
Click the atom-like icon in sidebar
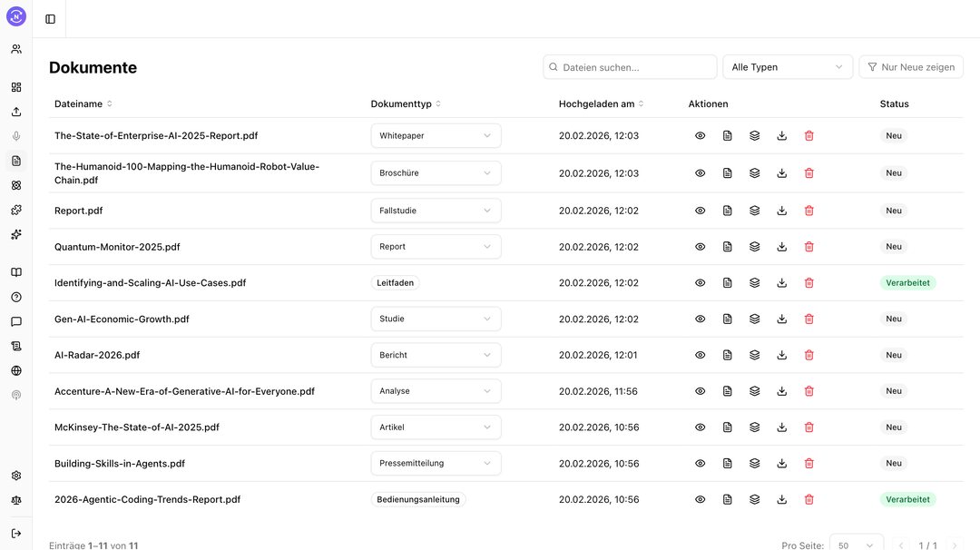pos(16,185)
